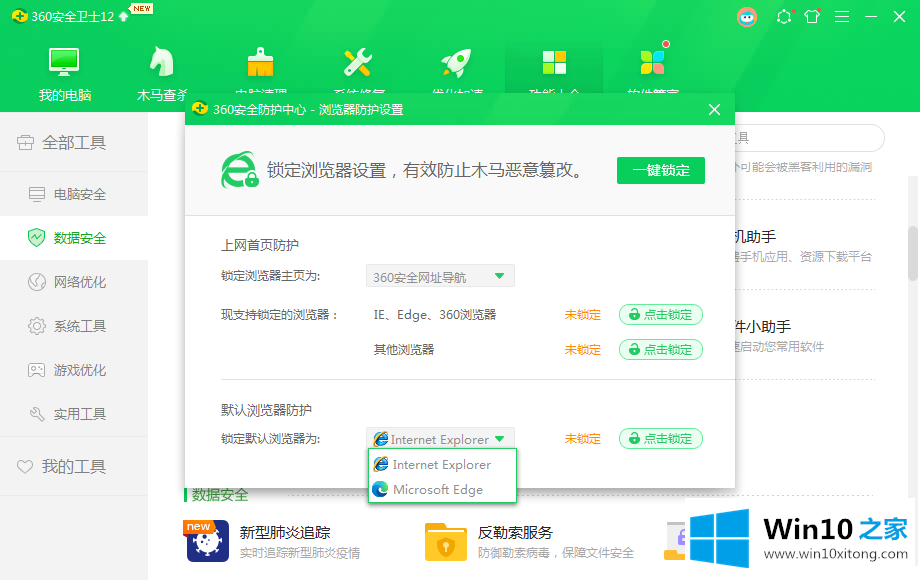Expand the 360安全网址导航 homepage dropdown
This screenshot has width=920, height=580.
pyautogui.click(x=440, y=277)
